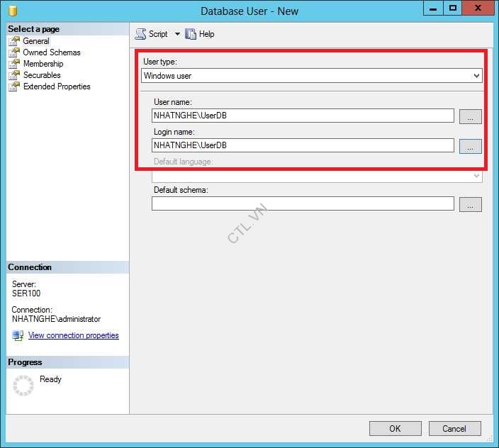Click the Script label in toolbar

[158, 34]
